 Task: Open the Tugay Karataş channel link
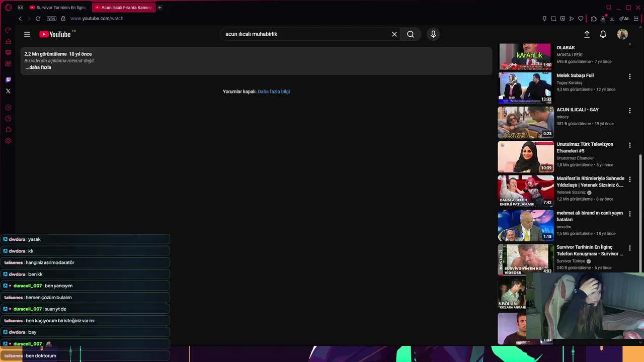[570, 82]
